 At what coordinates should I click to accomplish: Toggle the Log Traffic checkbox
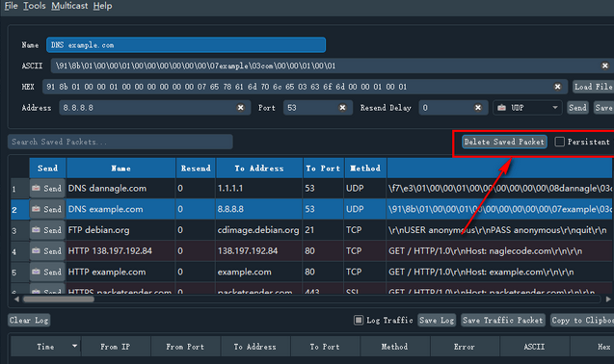359,320
